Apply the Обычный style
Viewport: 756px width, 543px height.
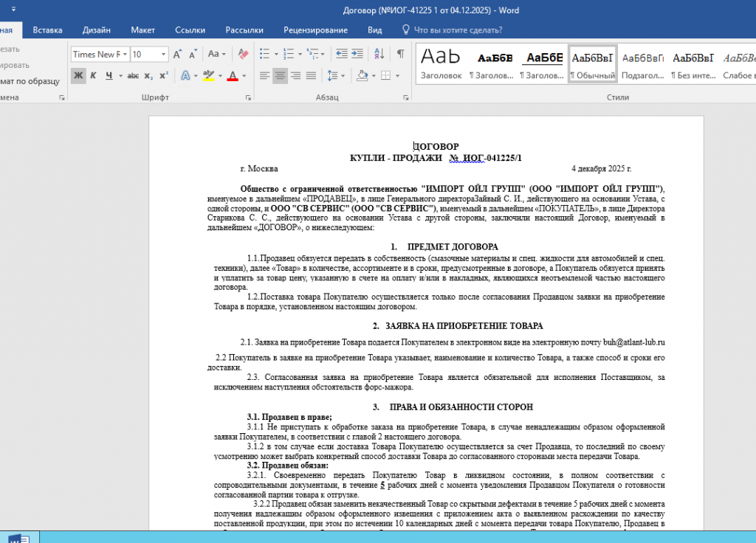click(592, 64)
